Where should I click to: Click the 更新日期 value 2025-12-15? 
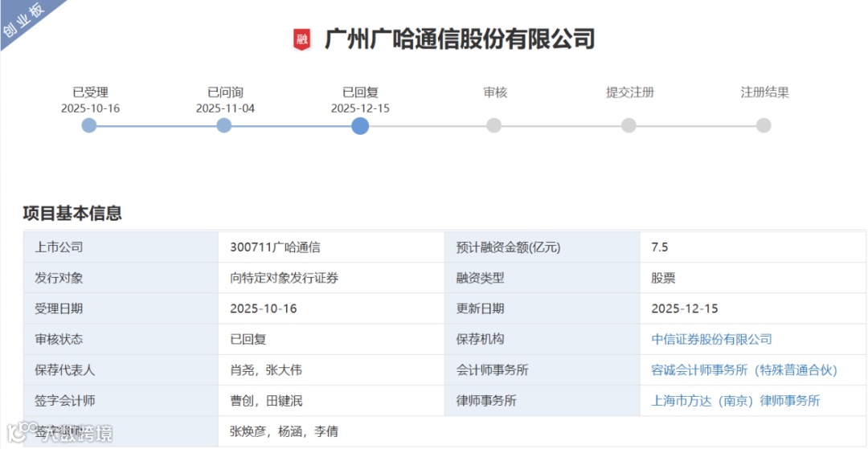[685, 308]
